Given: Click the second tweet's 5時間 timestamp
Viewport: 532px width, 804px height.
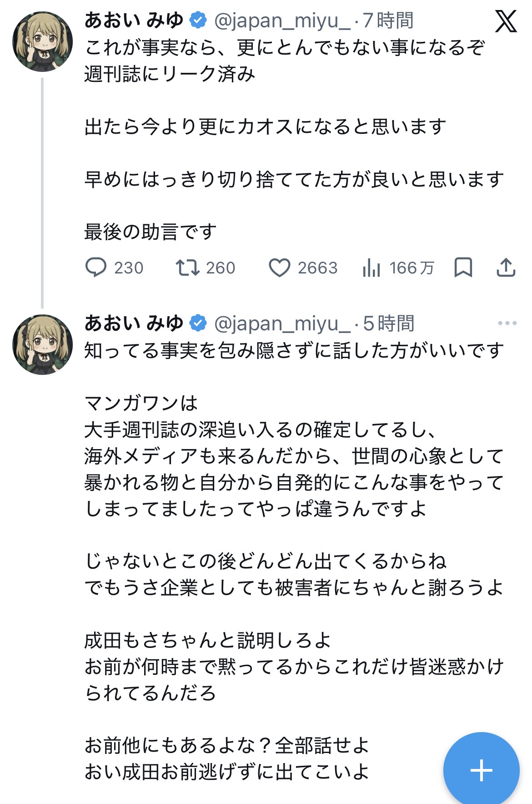Looking at the screenshot, I should coord(389,324).
